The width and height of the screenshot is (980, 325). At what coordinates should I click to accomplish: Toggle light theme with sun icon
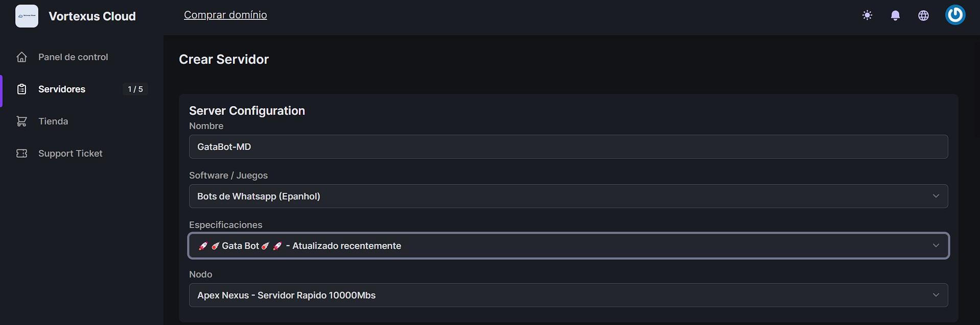pos(867,15)
